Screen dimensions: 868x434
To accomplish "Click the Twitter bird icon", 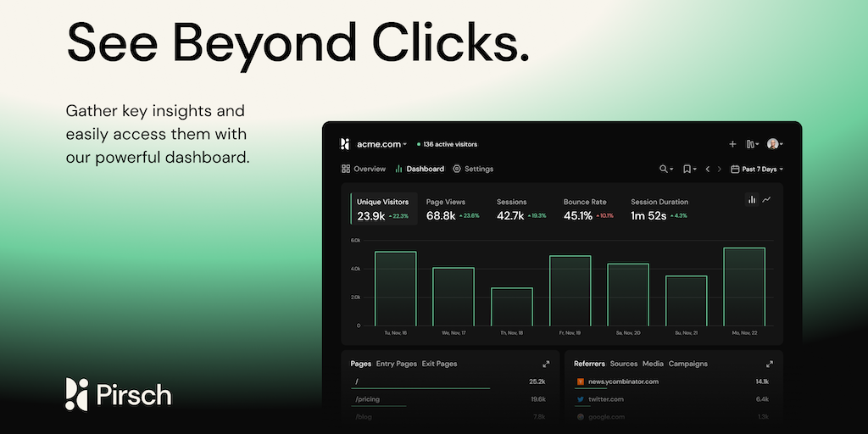I will (x=581, y=399).
